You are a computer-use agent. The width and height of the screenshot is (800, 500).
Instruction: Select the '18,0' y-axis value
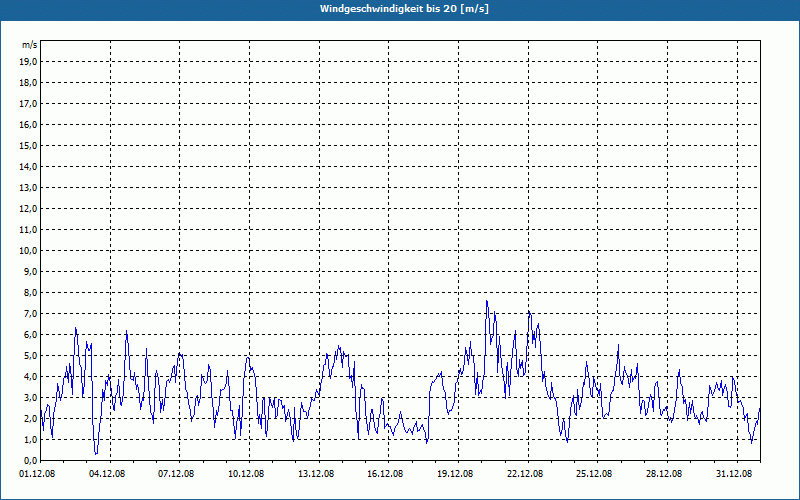tap(28, 83)
